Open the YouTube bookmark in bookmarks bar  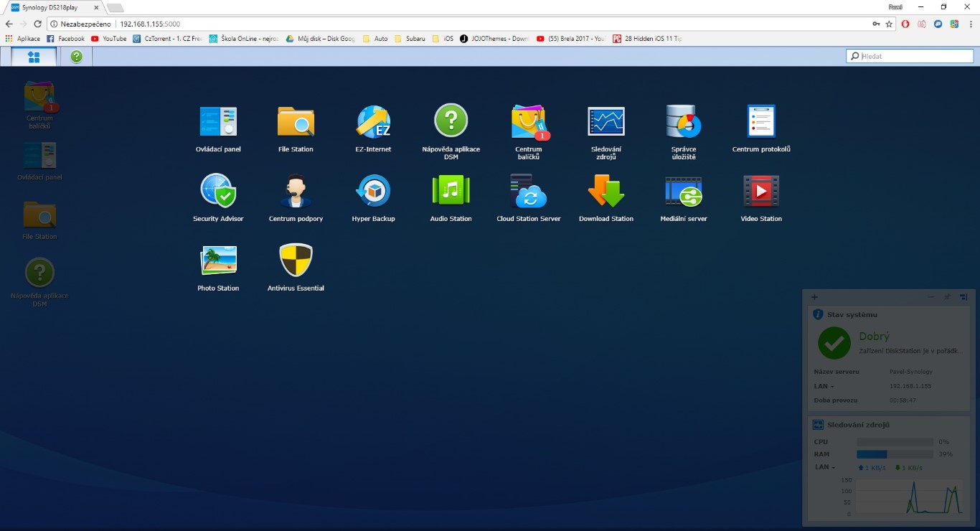click(109, 39)
